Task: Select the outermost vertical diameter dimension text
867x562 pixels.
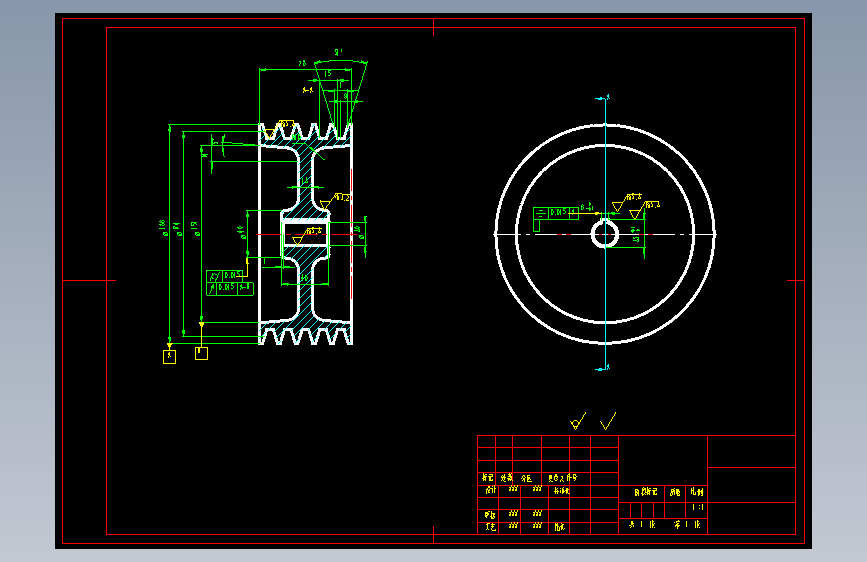Action: [x=163, y=227]
